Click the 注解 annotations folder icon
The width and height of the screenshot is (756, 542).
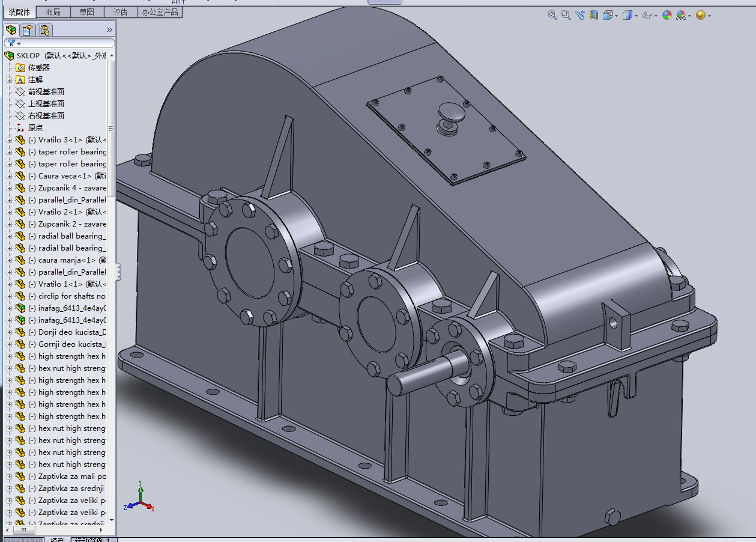[20, 79]
